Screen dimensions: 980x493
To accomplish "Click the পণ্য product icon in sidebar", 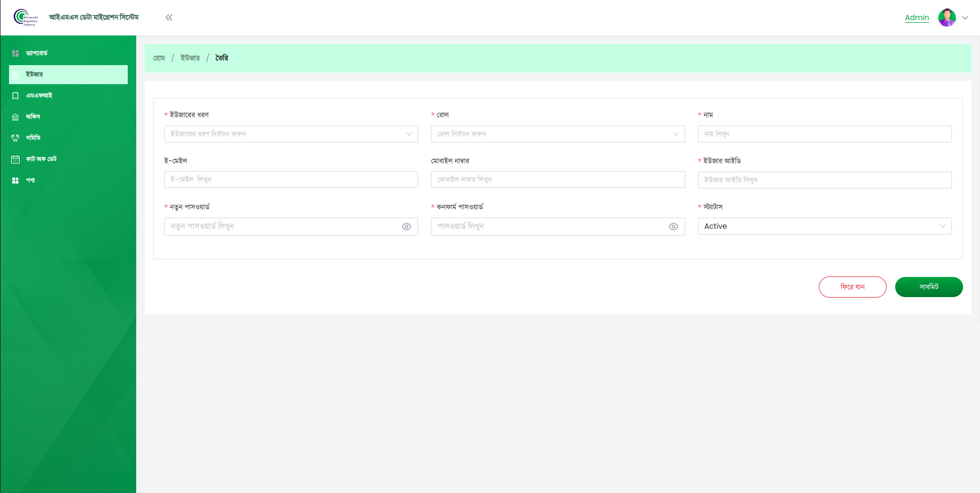I will (x=15, y=181).
